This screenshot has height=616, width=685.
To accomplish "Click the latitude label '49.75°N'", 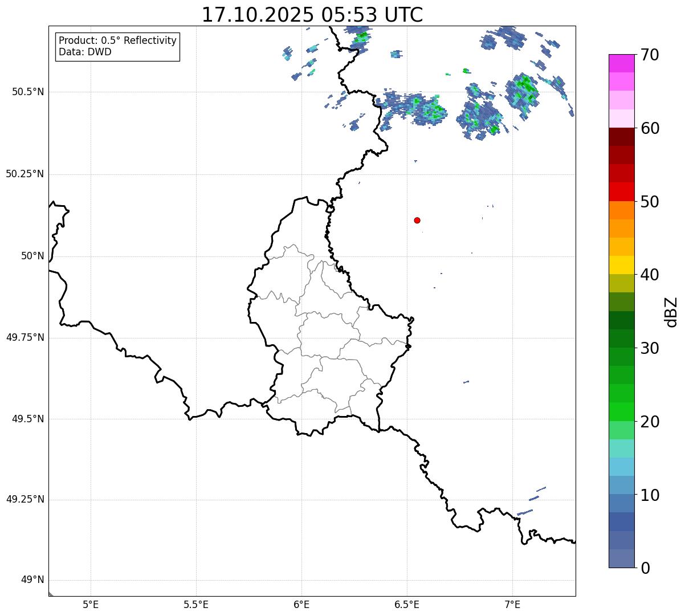I will pyautogui.click(x=25, y=337).
